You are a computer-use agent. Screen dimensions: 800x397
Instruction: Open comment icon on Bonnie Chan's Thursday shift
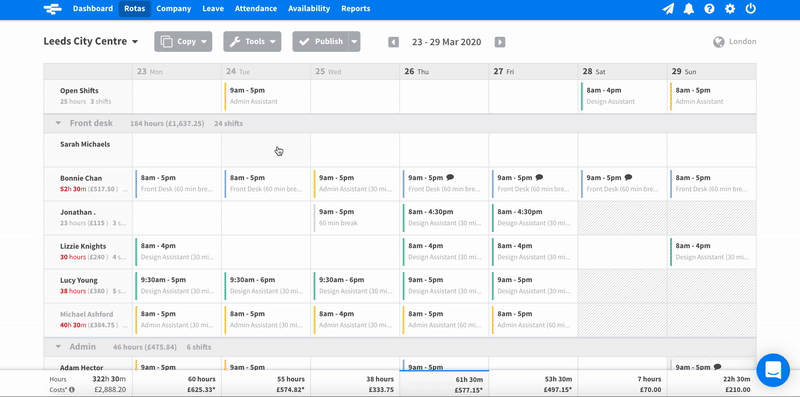pyautogui.click(x=450, y=178)
